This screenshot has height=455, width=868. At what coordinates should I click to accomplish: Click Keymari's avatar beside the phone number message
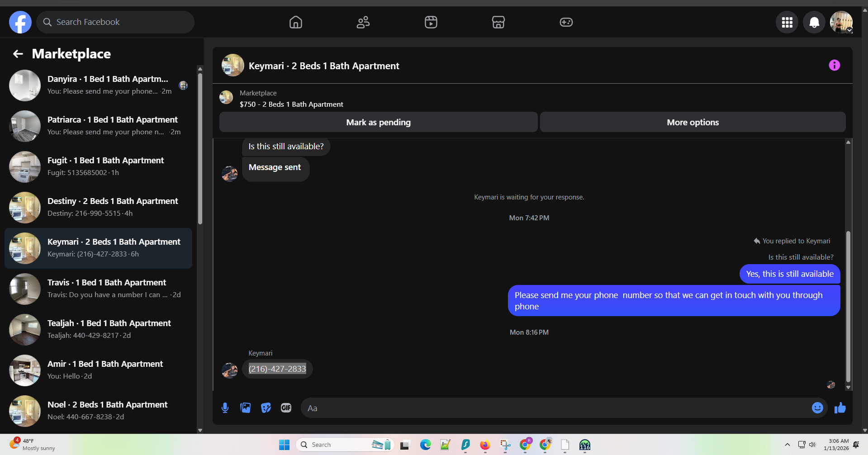pos(230,371)
